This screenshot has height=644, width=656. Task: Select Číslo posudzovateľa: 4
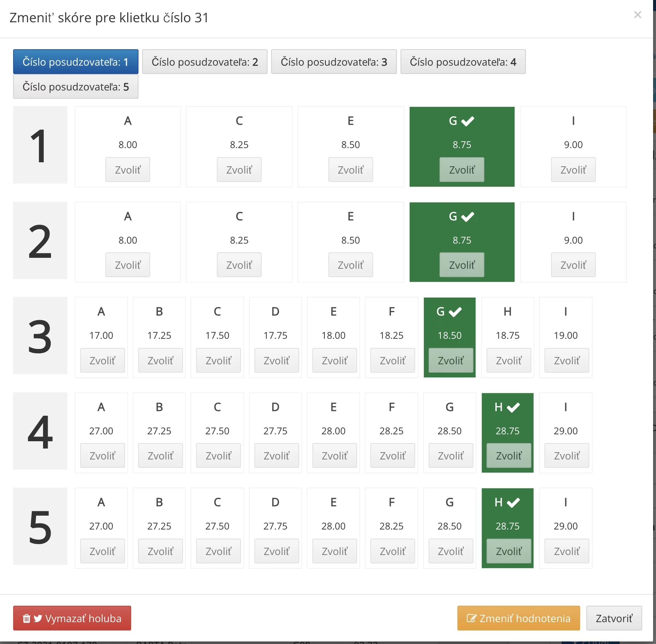coord(463,62)
